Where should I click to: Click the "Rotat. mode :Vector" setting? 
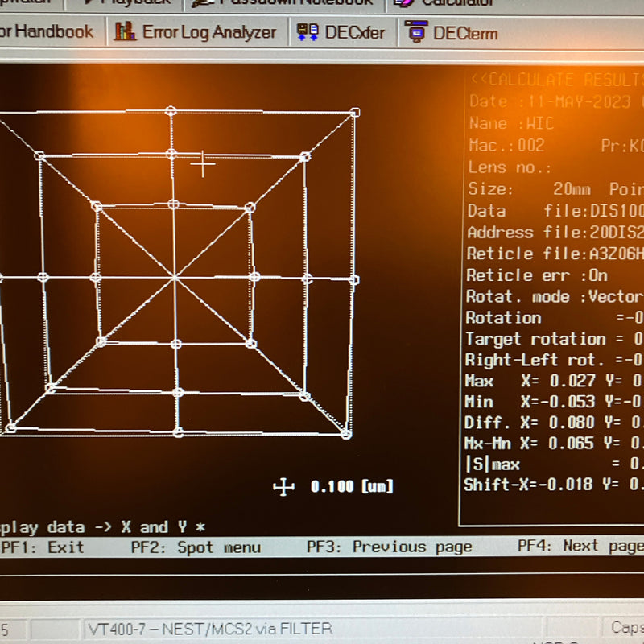click(x=555, y=296)
